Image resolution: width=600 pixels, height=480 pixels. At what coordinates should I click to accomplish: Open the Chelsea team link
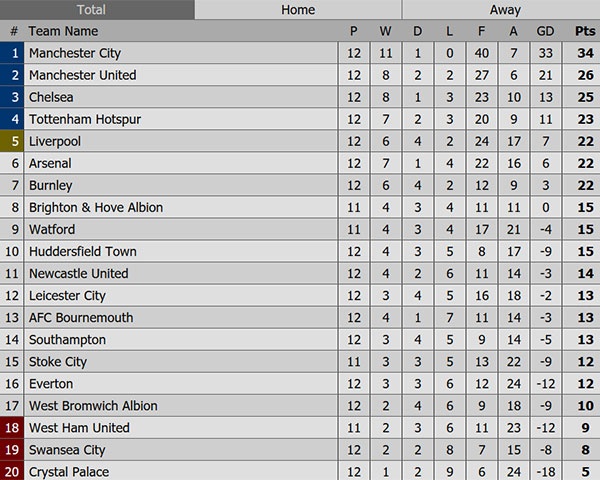[51, 97]
